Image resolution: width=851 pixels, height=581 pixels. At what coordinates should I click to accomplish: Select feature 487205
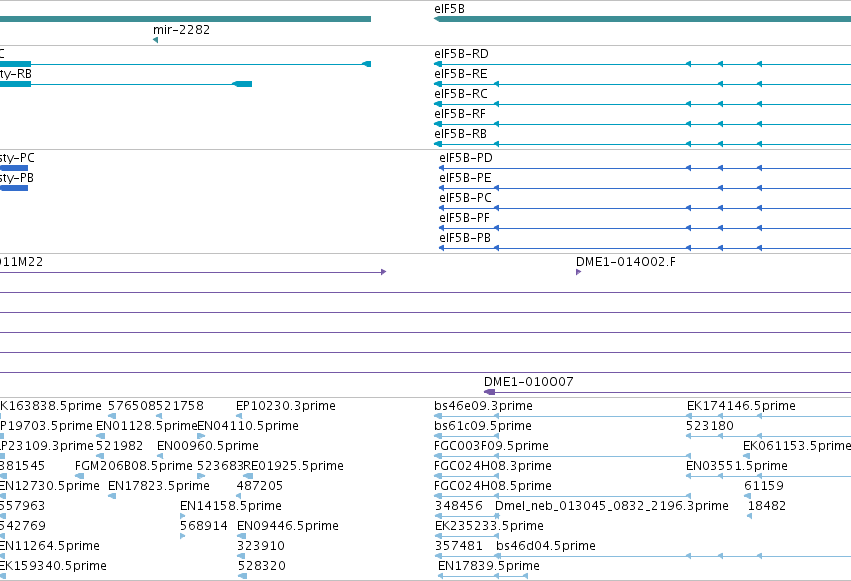point(259,486)
